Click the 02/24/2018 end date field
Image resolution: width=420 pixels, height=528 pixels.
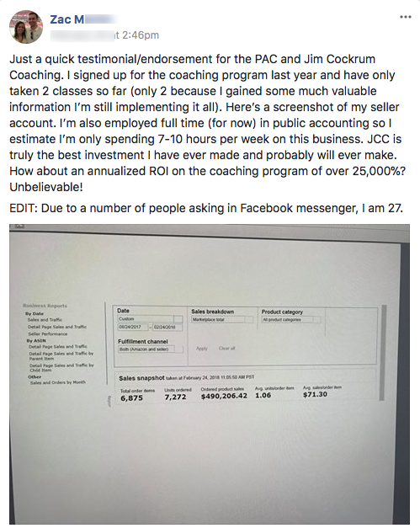click(x=167, y=327)
